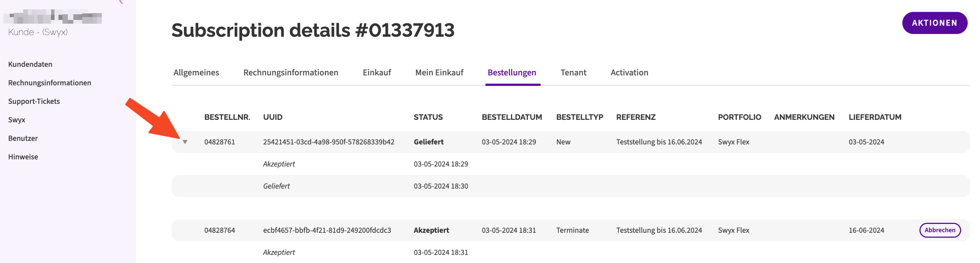Screen dimensions: 980x263
Task: Open Hinweise from the sidebar
Action: click(23, 156)
